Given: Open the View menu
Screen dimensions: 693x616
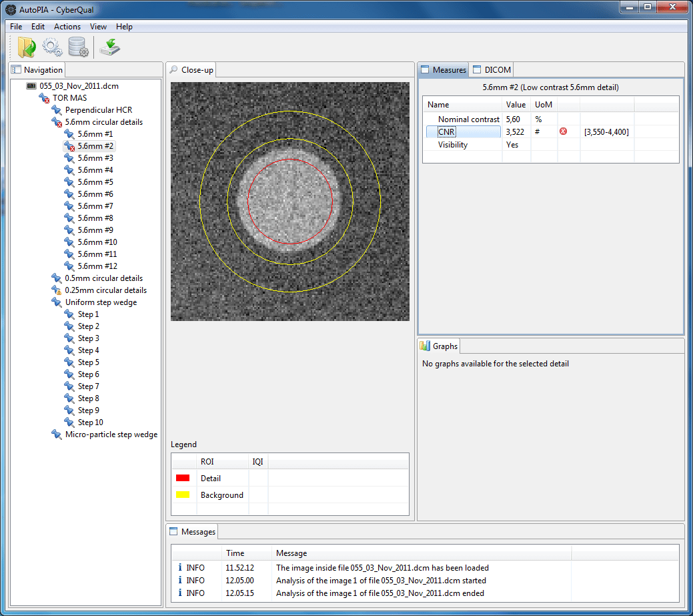Looking at the screenshot, I should click(x=98, y=27).
